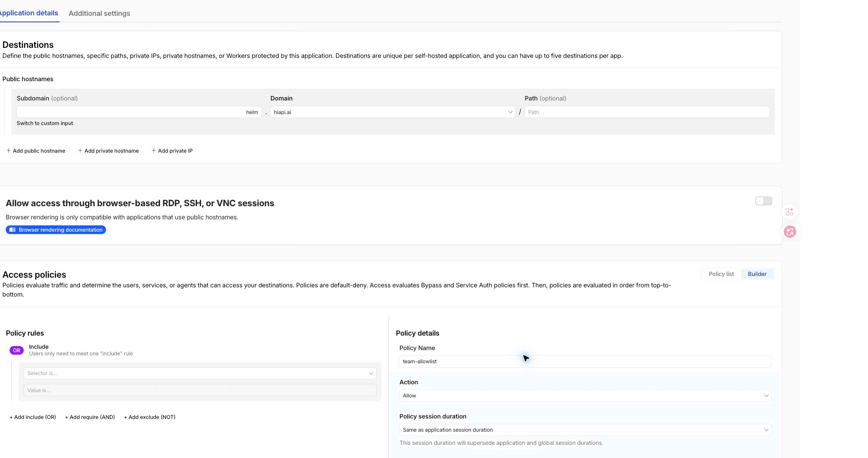This screenshot has width=868, height=458.
Task: Click Add private hostname
Action: pyautogui.click(x=108, y=150)
